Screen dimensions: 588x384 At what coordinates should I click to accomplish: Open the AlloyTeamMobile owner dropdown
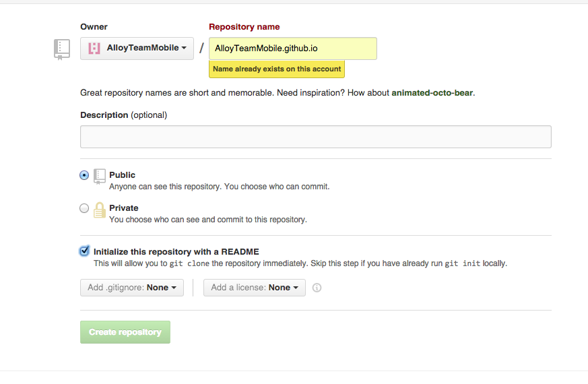coord(137,49)
